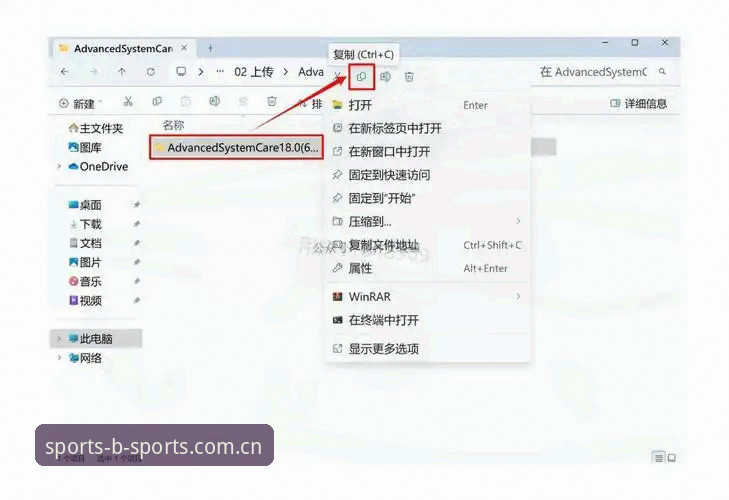Screen dimensions: 729x500
Task: Choose 属性 (Properties)
Action: pos(428,268)
